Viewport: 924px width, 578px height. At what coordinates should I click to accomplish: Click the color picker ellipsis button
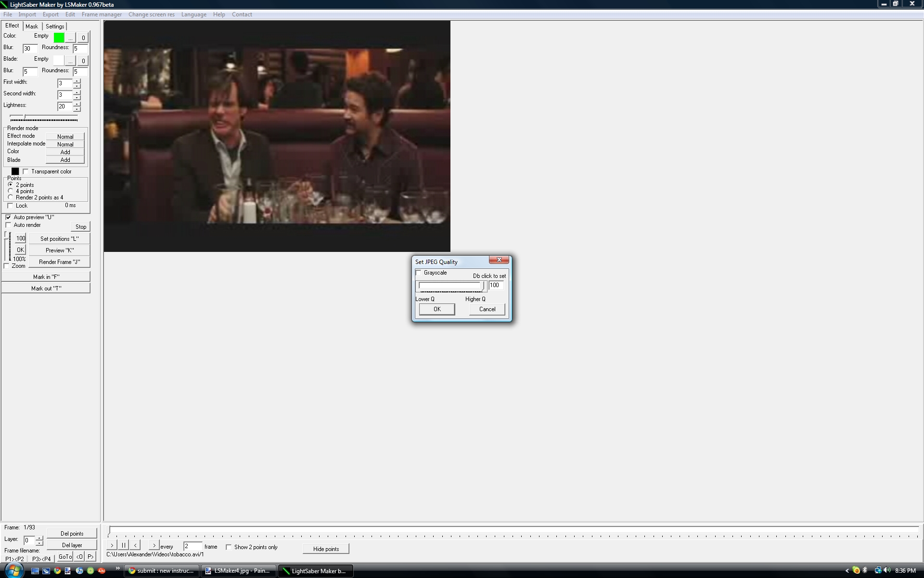click(70, 38)
